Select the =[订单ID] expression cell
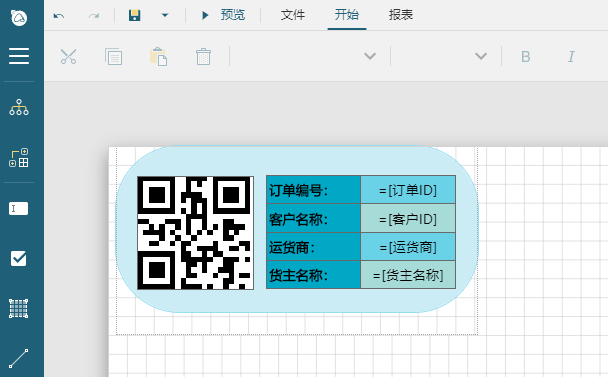The height and width of the screenshot is (377, 608). pos(408,190)
